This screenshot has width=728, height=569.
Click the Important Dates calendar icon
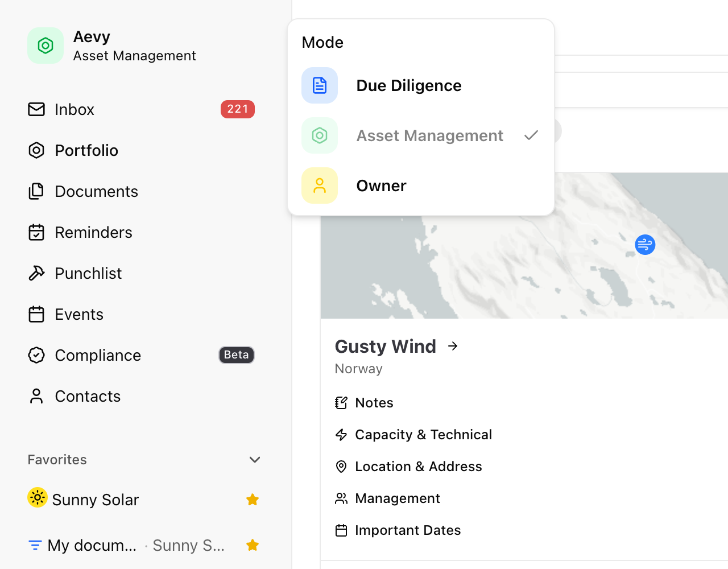point(341,530)
